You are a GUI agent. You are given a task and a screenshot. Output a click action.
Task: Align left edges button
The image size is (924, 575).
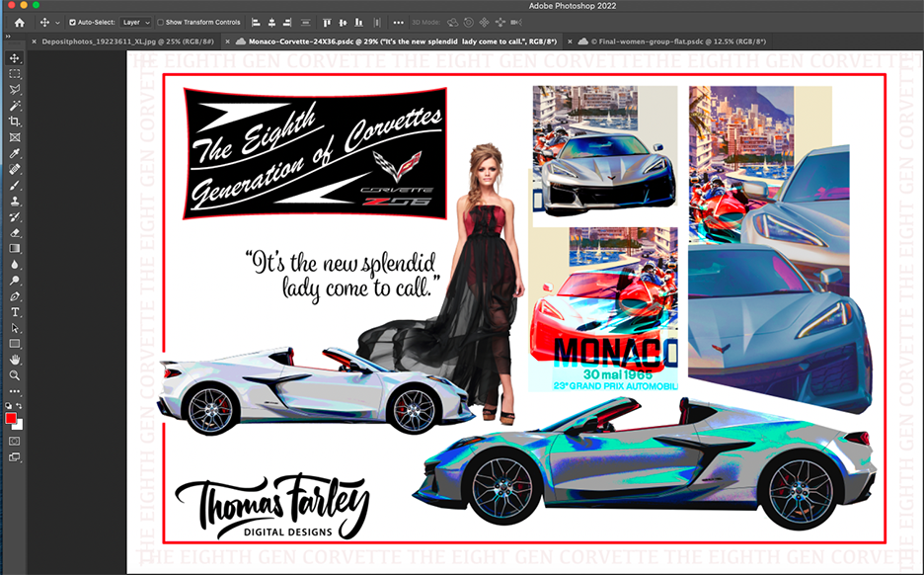point(256,23)
